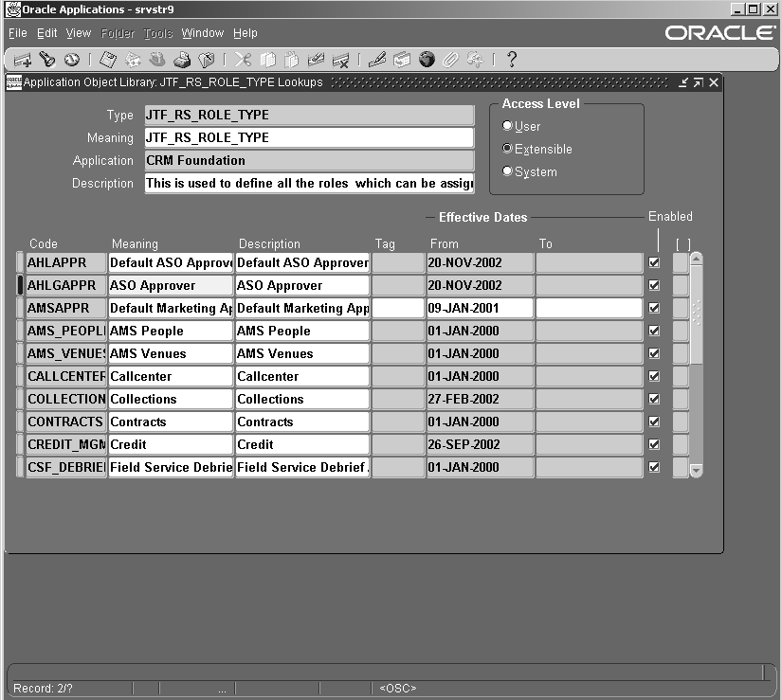Toggle Enabled checkbox for Credit row

pyautogui.click(x=654, y=444)
